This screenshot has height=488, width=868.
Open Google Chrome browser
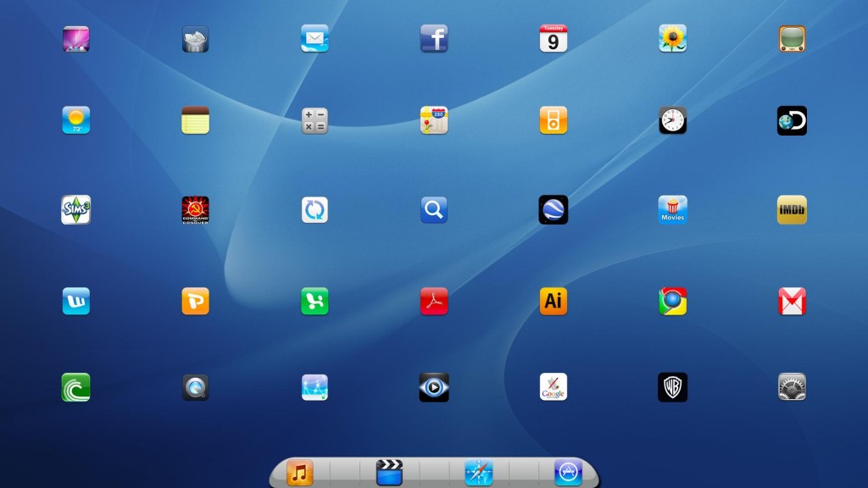672,301
